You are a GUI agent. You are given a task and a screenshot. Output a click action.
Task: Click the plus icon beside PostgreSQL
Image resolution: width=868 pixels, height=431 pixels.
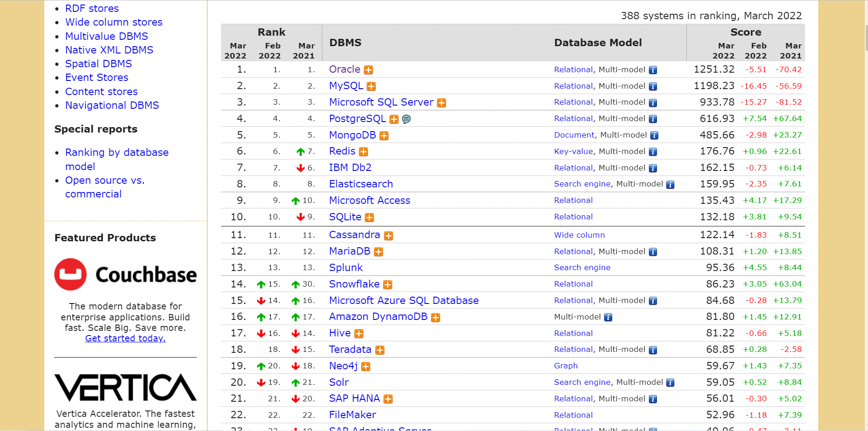click(394, 119)
